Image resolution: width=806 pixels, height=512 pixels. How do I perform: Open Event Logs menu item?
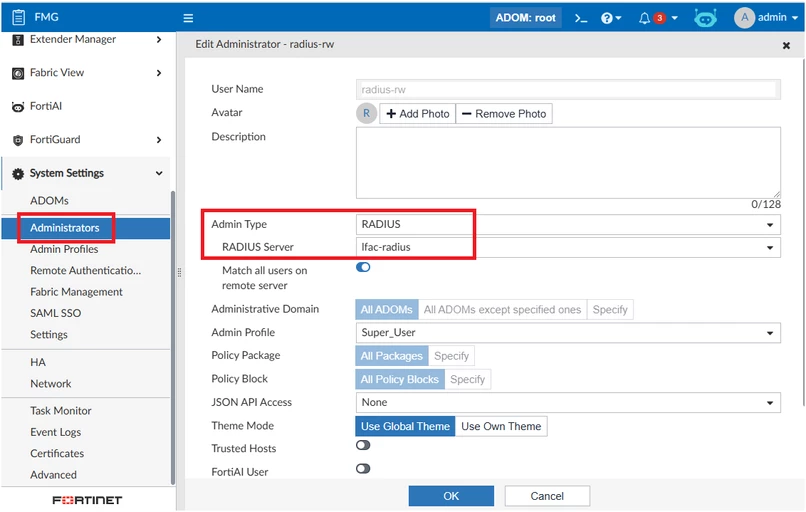(56, 432)
